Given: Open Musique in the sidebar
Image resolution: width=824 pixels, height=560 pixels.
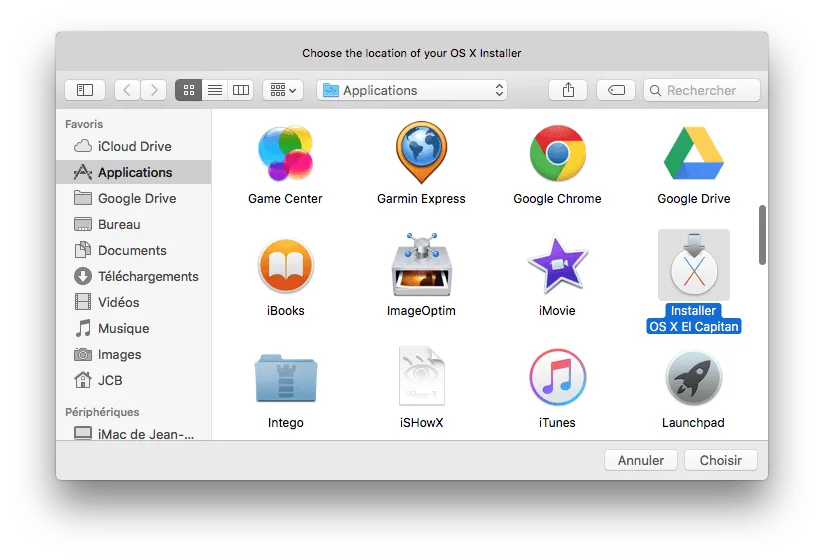Looking at the screenshot, I should (134, 328).
